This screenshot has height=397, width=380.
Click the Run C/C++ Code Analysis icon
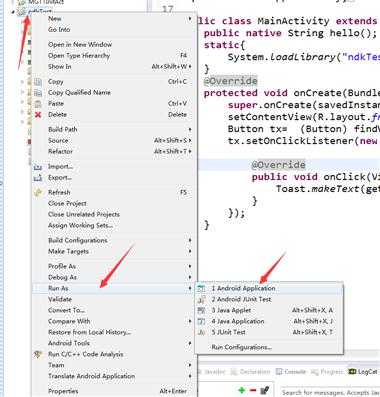tap(38, 354)
